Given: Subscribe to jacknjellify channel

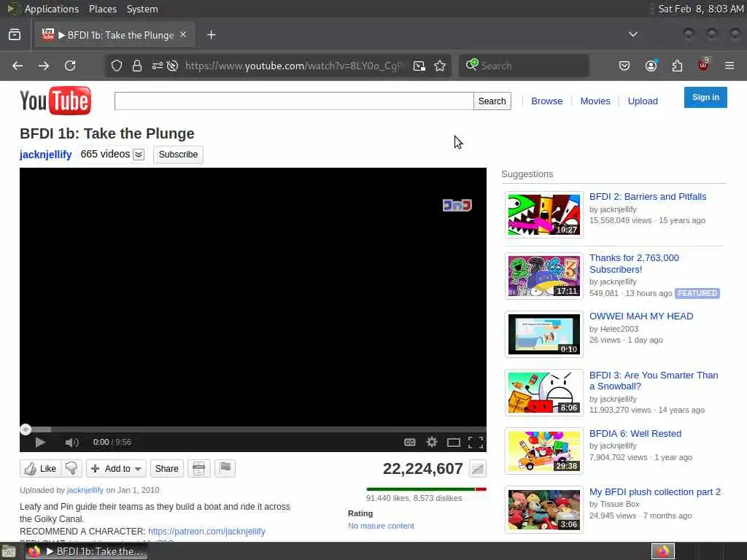Looking at the screenshot, I should (178, 155).
